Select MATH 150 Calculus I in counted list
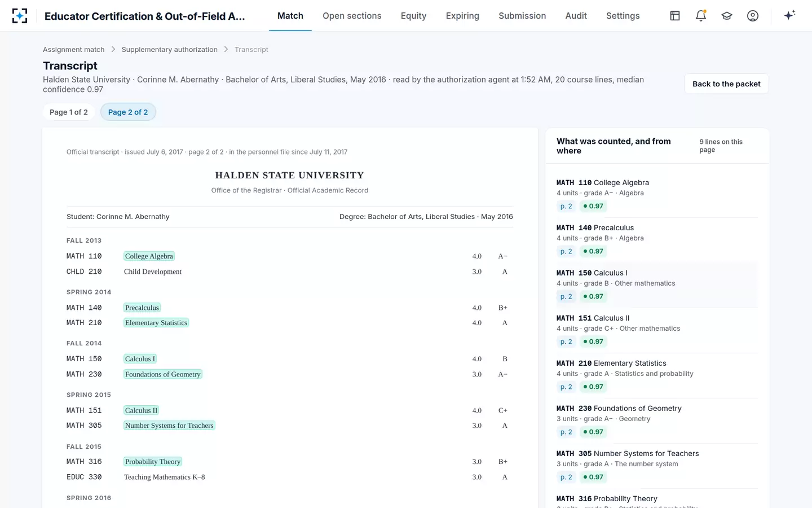 (657, 285)
